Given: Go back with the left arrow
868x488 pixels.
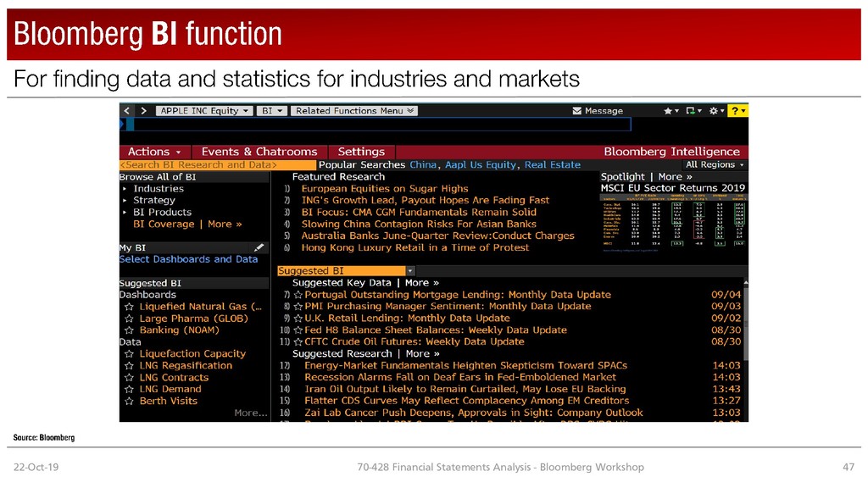Looking at the screenshot, I should 127,111.
